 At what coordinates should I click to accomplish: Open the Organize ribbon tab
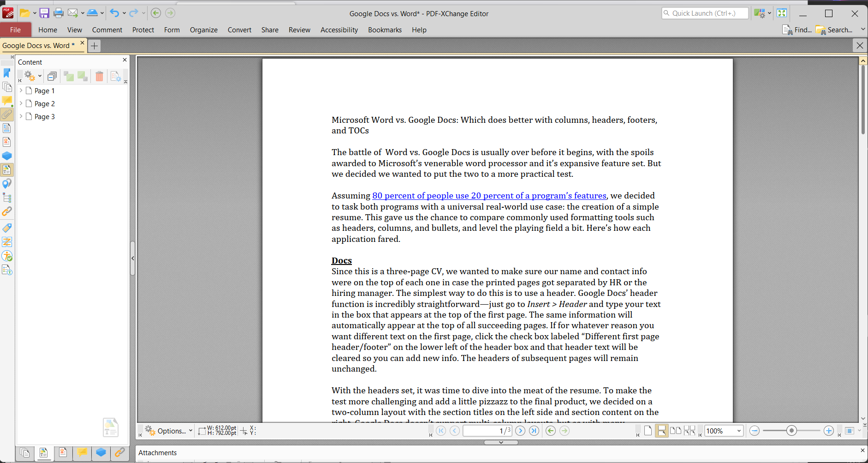click(203, 30)
